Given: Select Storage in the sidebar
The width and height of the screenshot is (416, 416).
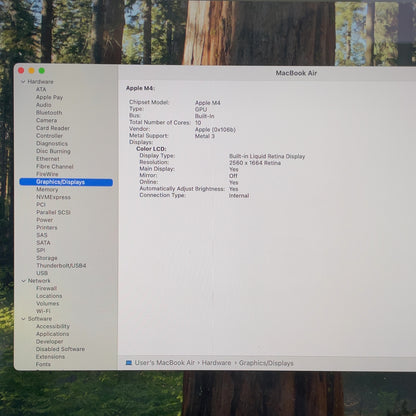Looking at the screenshot, I should [47, 258].
